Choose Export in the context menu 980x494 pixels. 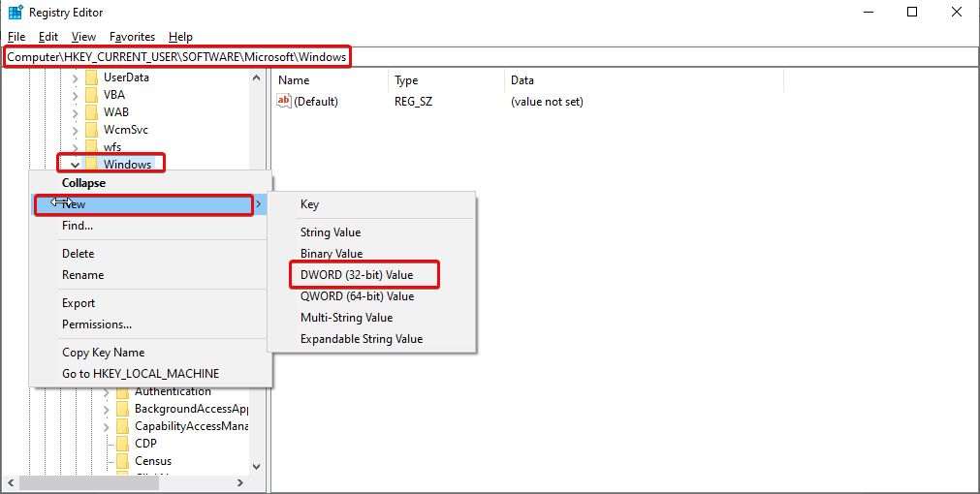[x=150, y=303]
